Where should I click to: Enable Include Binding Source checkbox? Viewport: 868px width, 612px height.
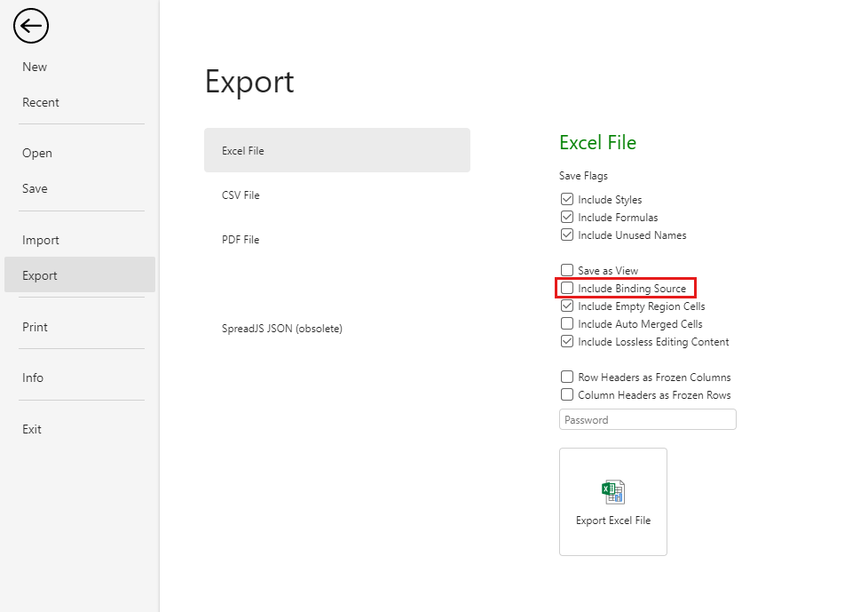click(567, 288)
